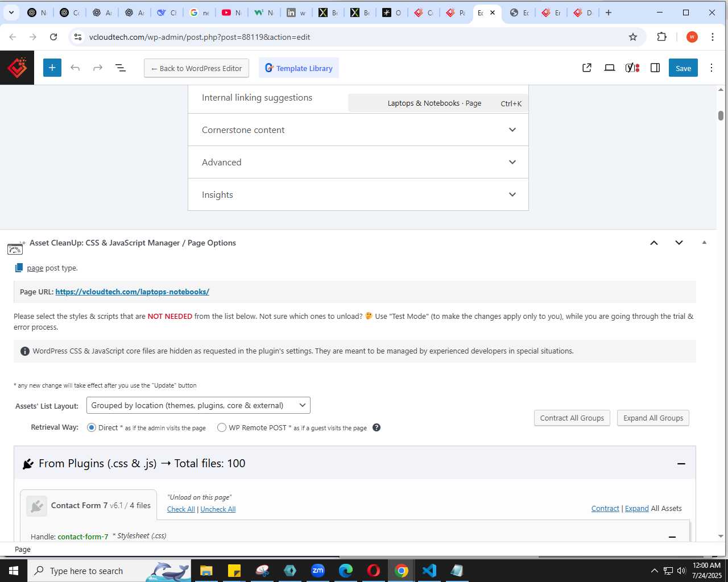Open the document overview list view
728x582 pixels.
tap(121, 68)
